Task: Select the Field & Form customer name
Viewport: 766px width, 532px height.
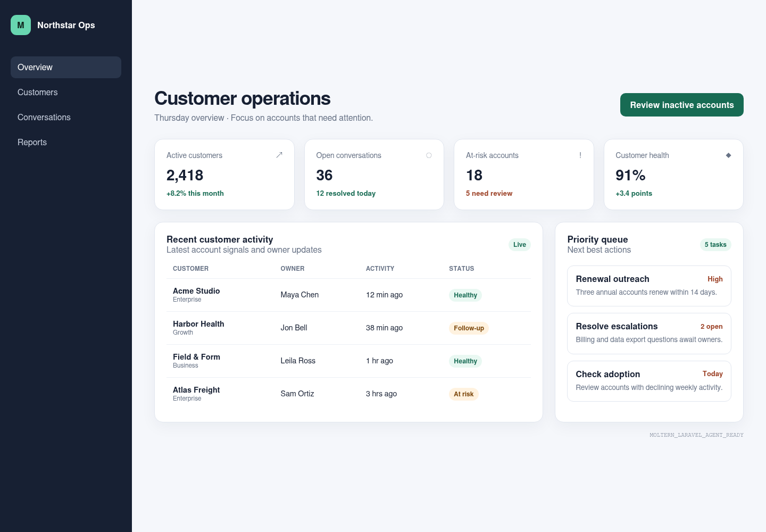Action: (196, 357)
